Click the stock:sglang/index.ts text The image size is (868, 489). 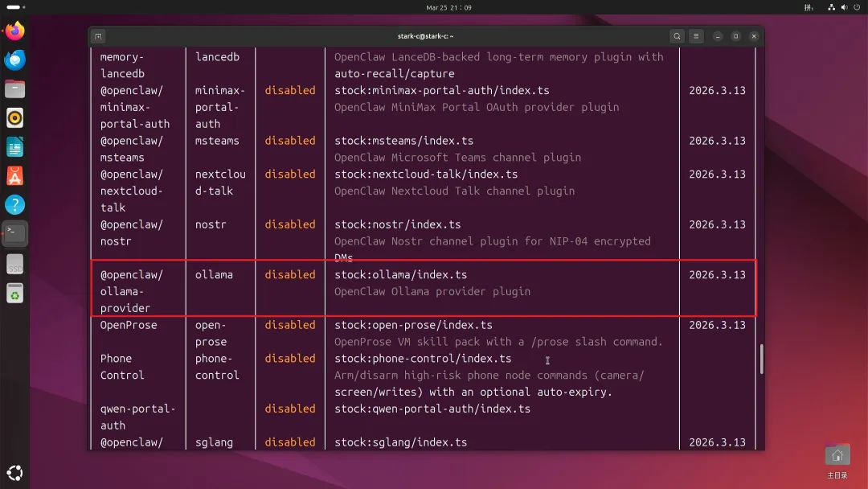(x=401, y=442)
